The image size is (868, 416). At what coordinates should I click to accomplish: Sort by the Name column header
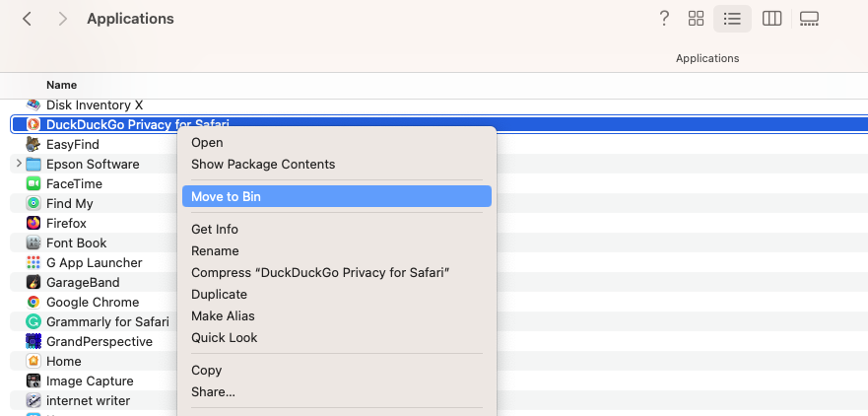(x=61, y=85)
